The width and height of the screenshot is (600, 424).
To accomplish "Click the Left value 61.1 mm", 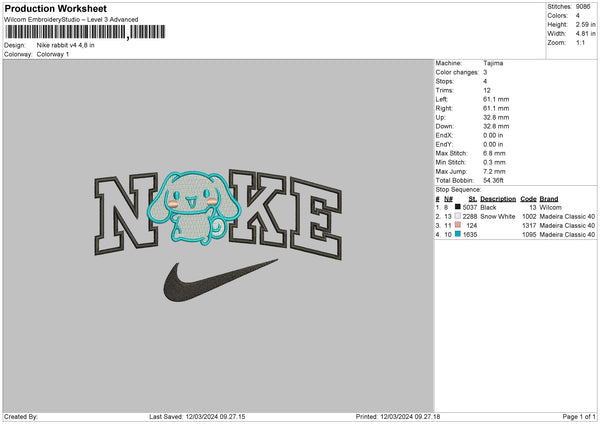I will (x=496, y=99).
